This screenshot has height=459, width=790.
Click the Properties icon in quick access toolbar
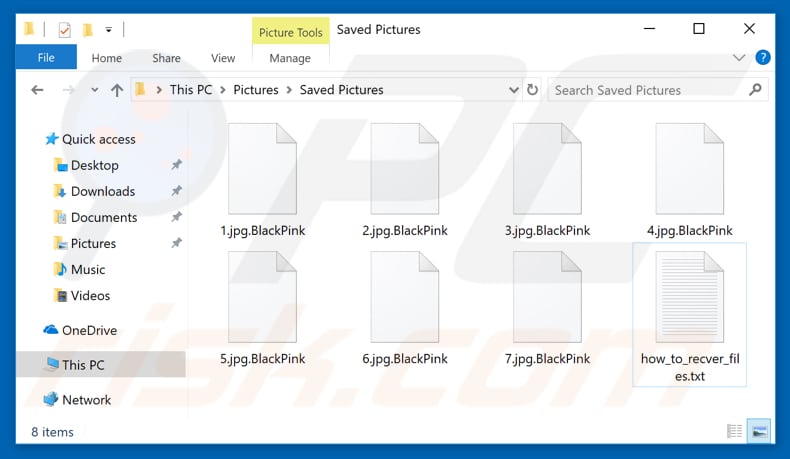pos(65,29)
